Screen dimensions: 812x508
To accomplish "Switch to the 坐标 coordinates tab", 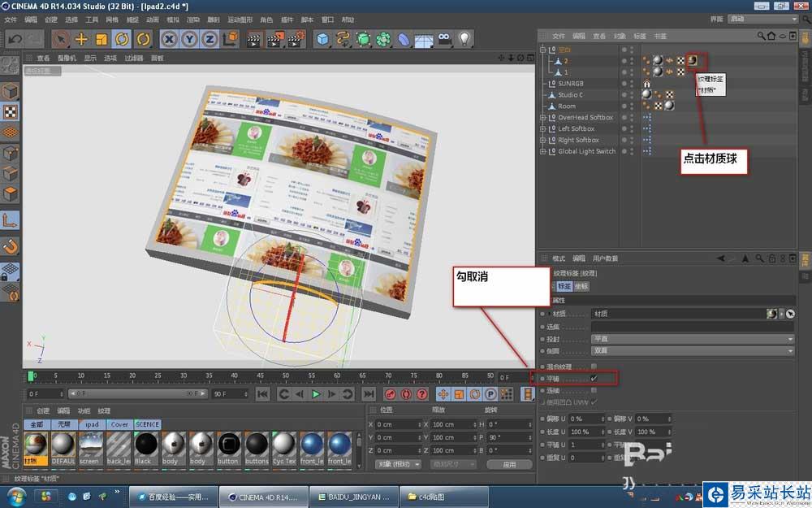I will 581,286.
